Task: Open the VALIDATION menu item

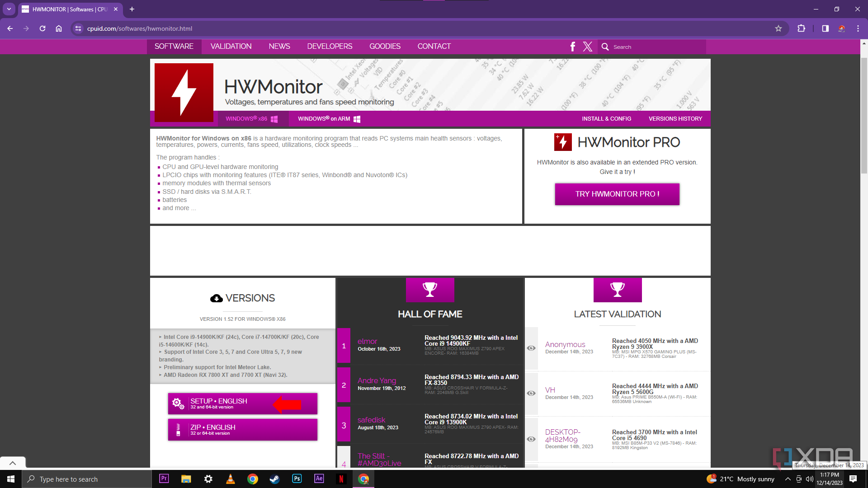Action: [231, 47]
